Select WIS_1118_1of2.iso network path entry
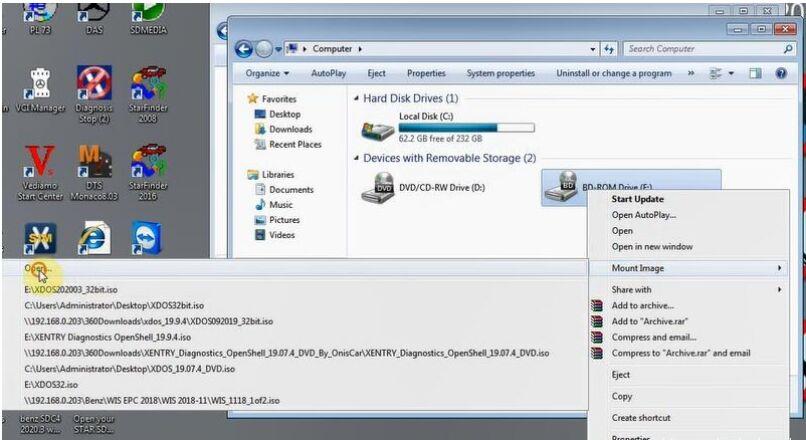Screen dimensions: 806x440 click(152, 401)
